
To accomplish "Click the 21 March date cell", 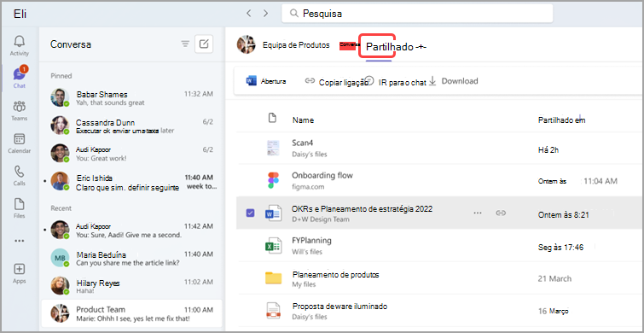I will point(554,278).
